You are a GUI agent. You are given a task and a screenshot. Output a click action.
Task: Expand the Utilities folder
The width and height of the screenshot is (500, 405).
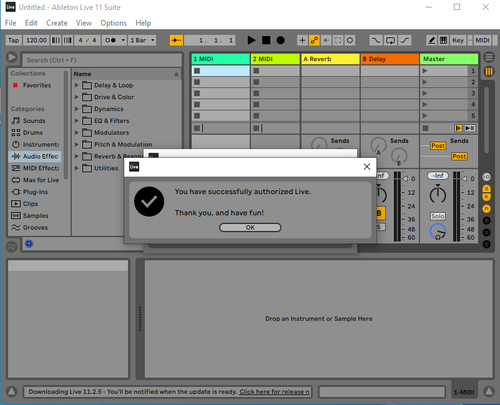pyautogui.click(x=76, y=168)
